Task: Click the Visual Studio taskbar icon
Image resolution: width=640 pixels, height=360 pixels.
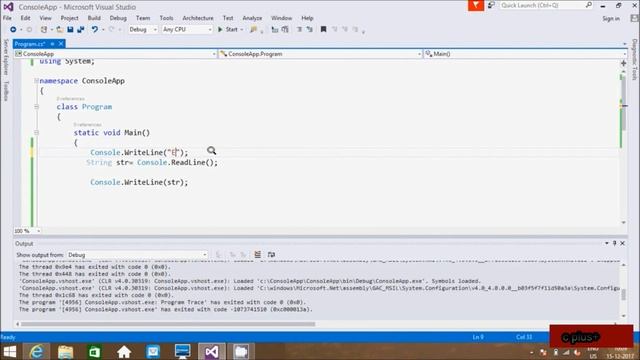Action: (x=211, y=351)
